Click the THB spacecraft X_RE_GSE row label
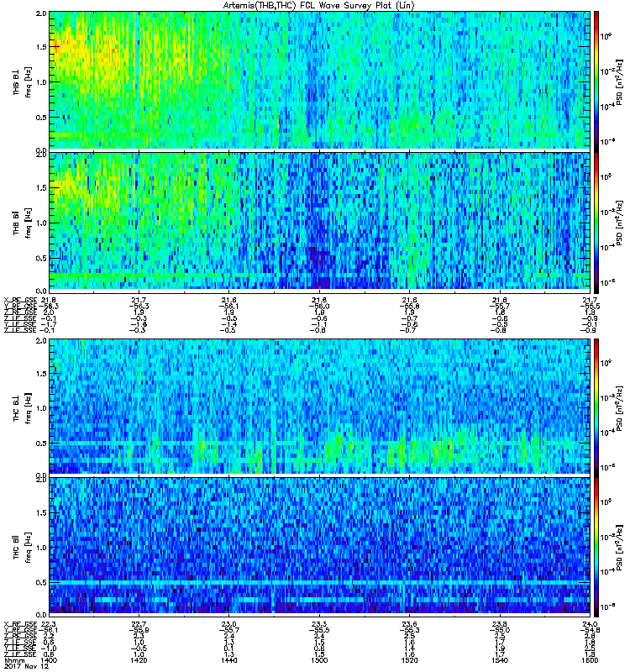The height and width of the screenshot is (672, 630). pyautogui.click(x=20, y=300)
